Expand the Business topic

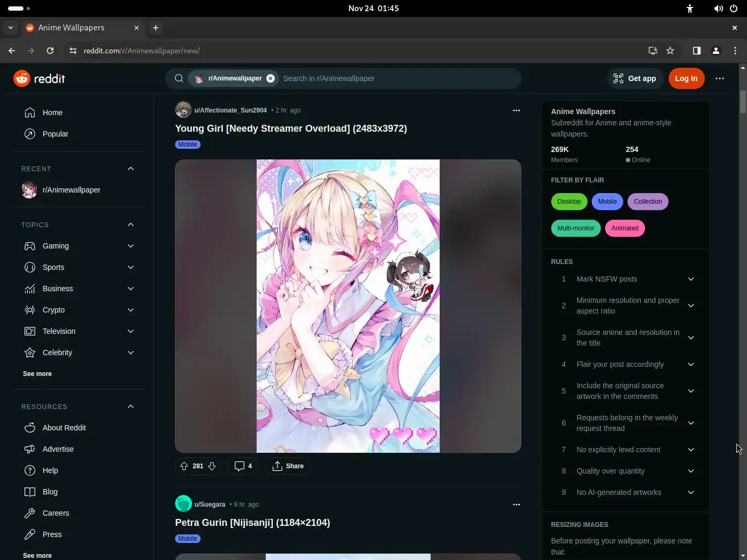click(131, 289)
